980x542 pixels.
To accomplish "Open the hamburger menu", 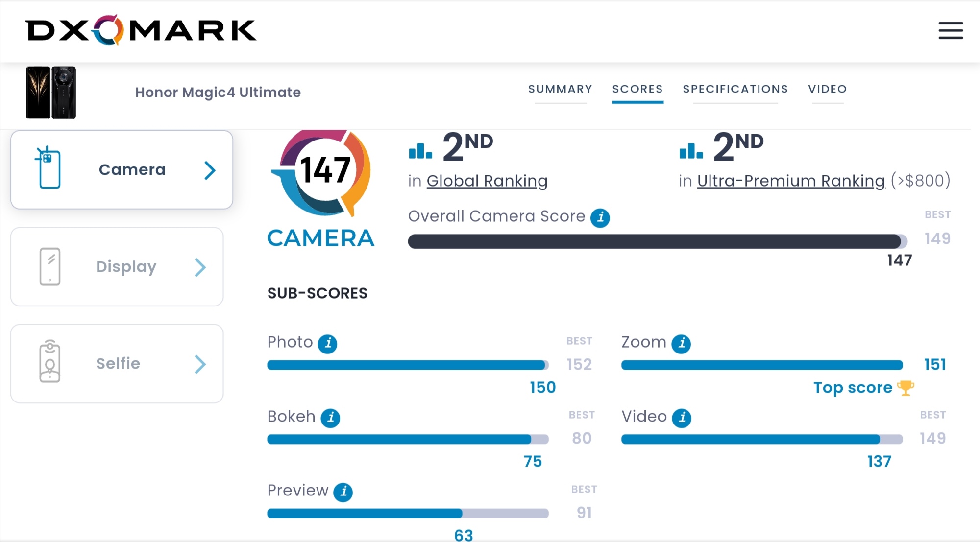I will pos(952,30).
